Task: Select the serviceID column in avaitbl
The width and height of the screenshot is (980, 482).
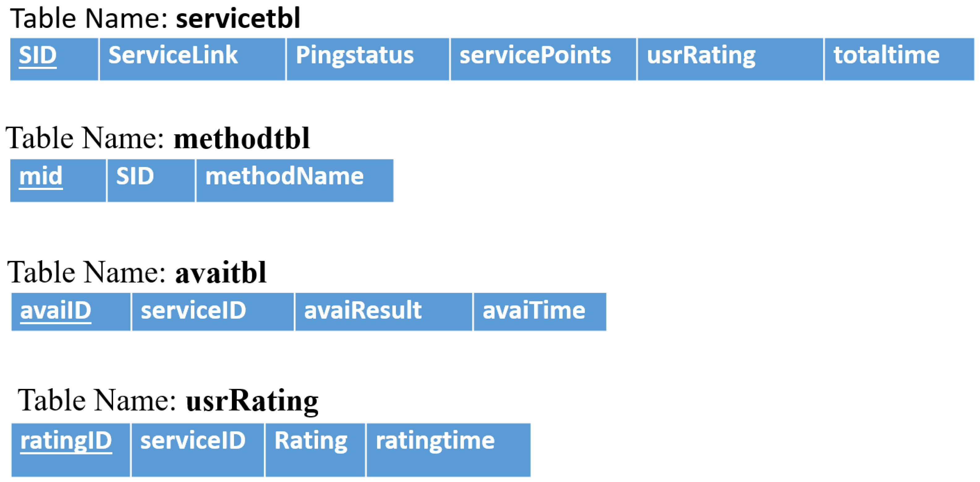Action: 194,311
